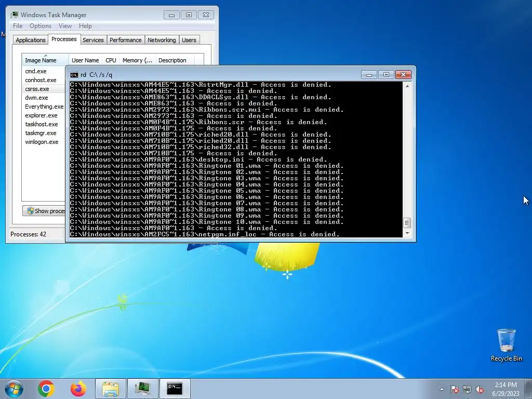Minimize the Command Prompt window
Viewport: 532px width, 399px height.
pos(369,75)
